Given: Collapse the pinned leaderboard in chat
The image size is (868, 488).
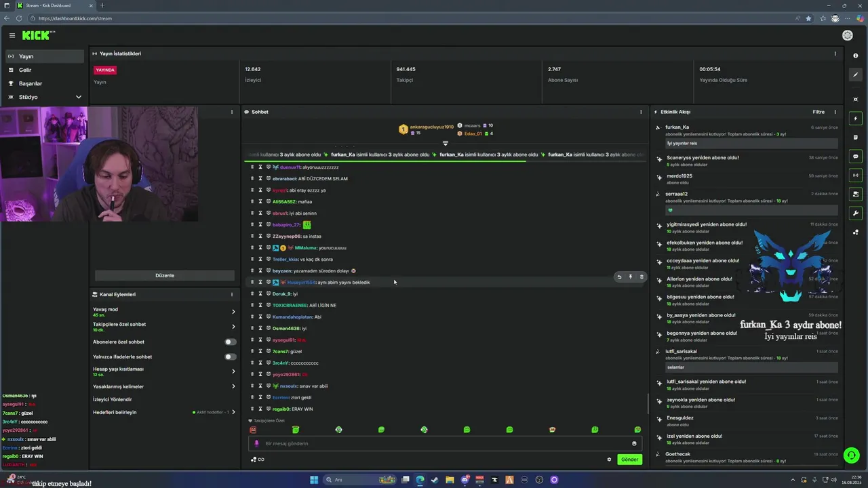Looking at the screenshot, I should (x=445, y=143).
